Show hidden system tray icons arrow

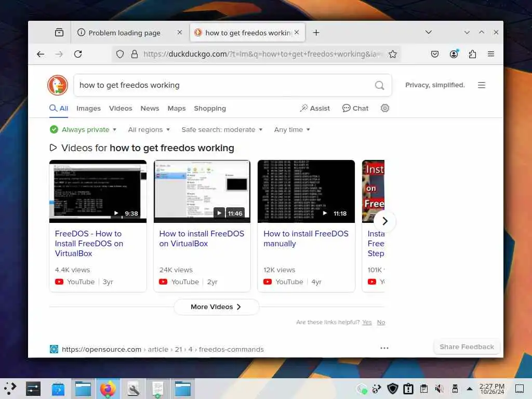[470, 389]
